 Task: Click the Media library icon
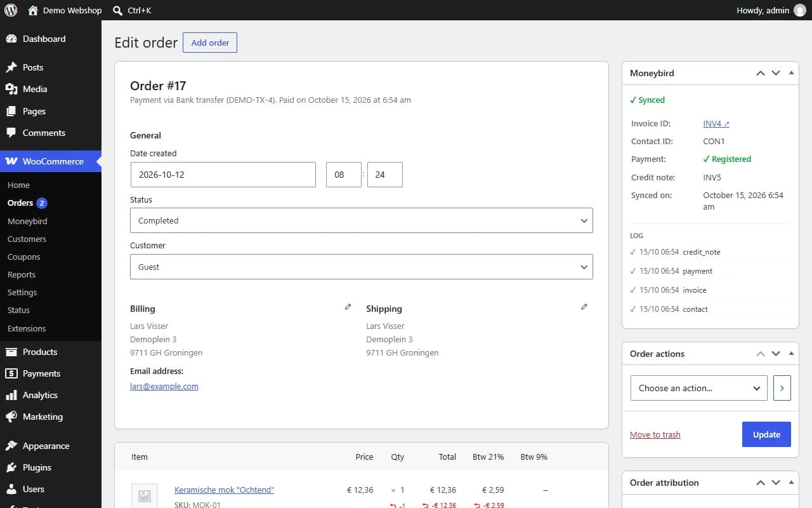[11, 89]
